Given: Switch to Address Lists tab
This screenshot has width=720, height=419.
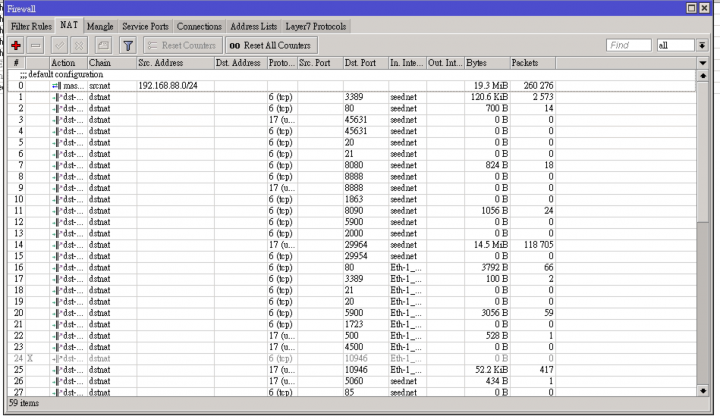Looking at the screenshot, I should [x=253, y=26].
